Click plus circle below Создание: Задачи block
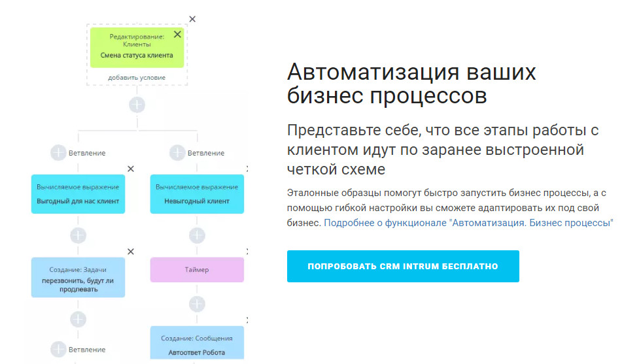The image size is (641, 364). 78,319
